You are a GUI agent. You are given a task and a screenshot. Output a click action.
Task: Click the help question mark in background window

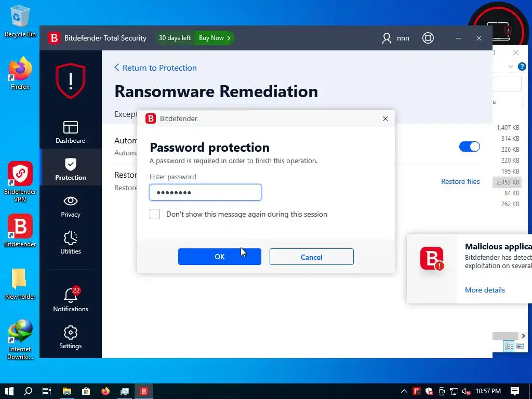click(522, 66)
